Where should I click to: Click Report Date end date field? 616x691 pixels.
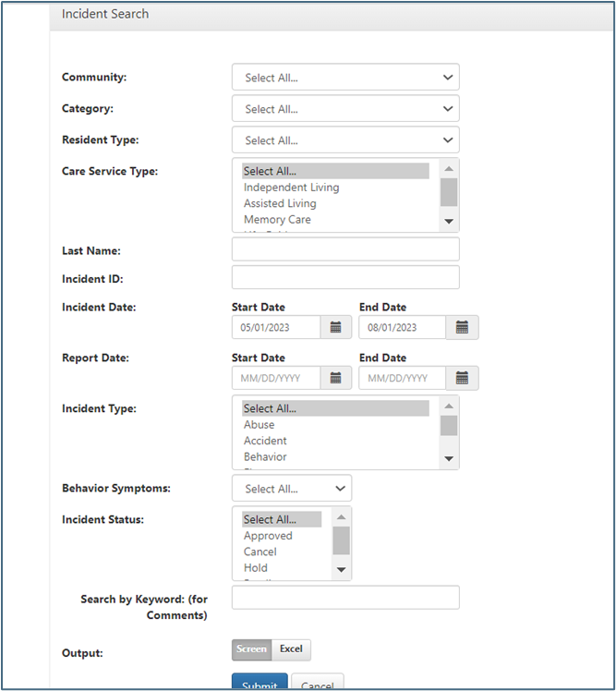click(x=403, y=378)
